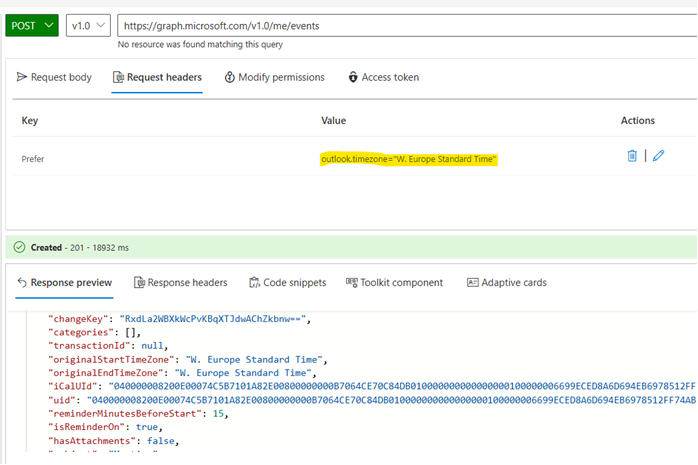Click the reminderMinutesBeforeStart value 15
This screenshot has height=465, width=698.
218,413
